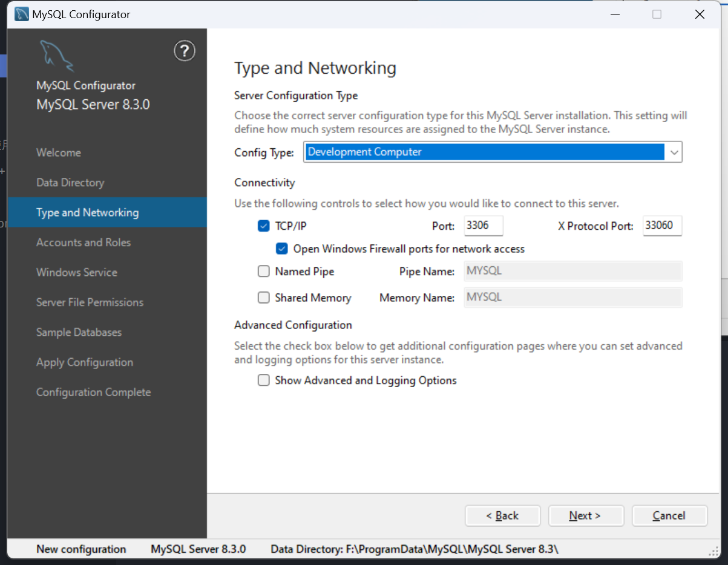Click the Back button
This screenshot has width=728, height=565.
point(502,515)
